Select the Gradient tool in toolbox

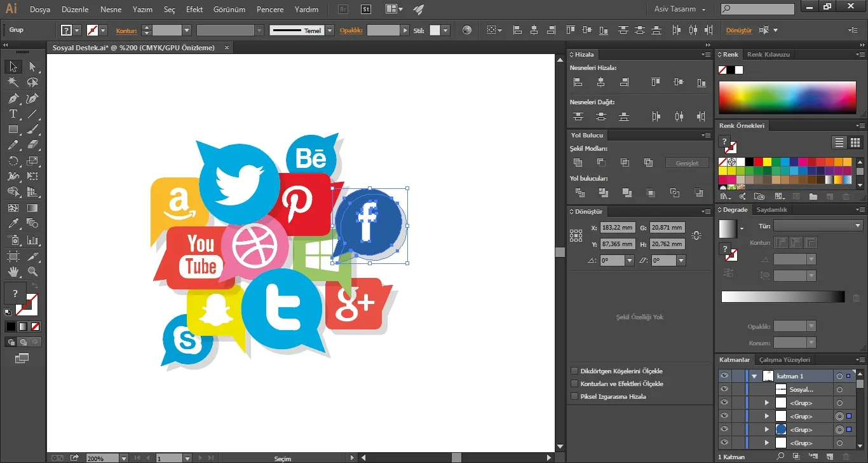32,208
